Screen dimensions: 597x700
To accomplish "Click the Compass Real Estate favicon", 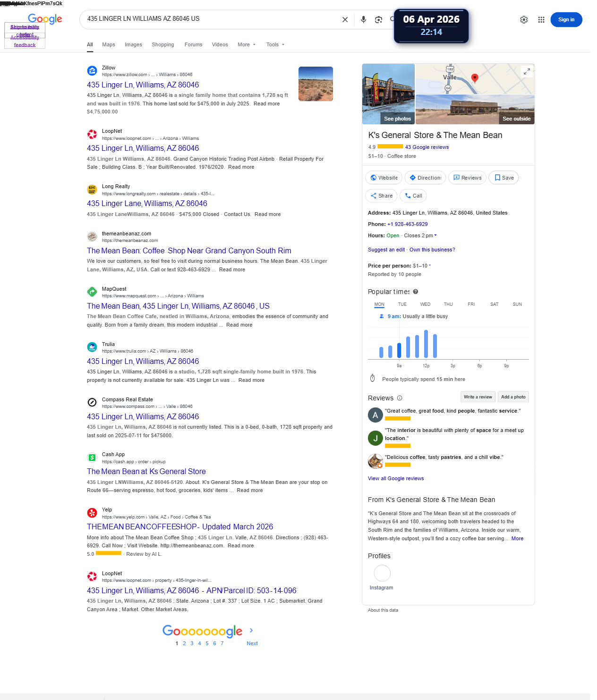I will [92, 403].
